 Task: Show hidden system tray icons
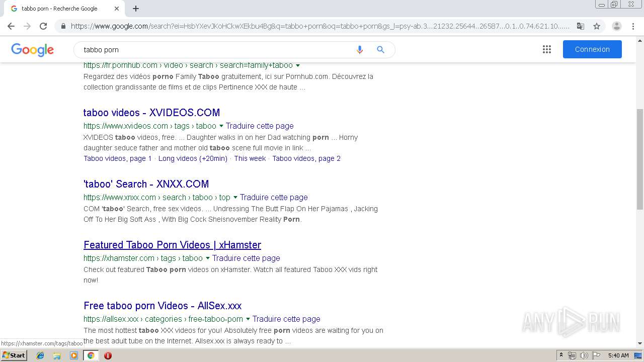tap(561, 355)
